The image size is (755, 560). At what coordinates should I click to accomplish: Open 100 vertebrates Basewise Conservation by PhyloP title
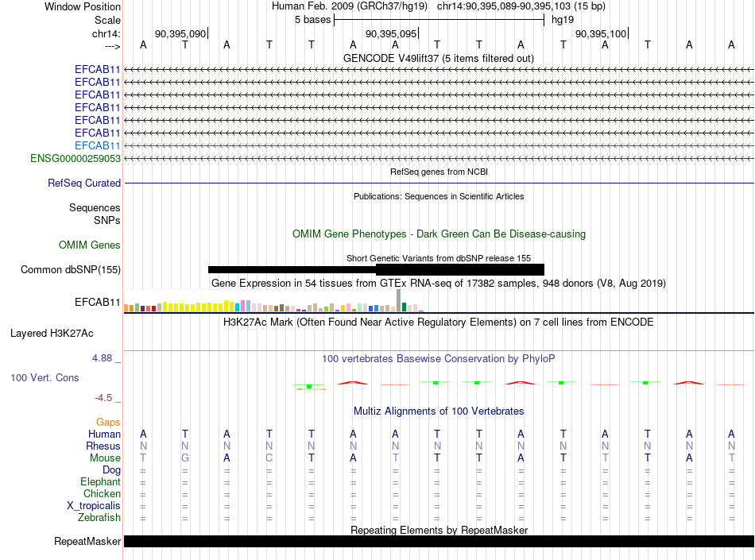pos(438,359)
